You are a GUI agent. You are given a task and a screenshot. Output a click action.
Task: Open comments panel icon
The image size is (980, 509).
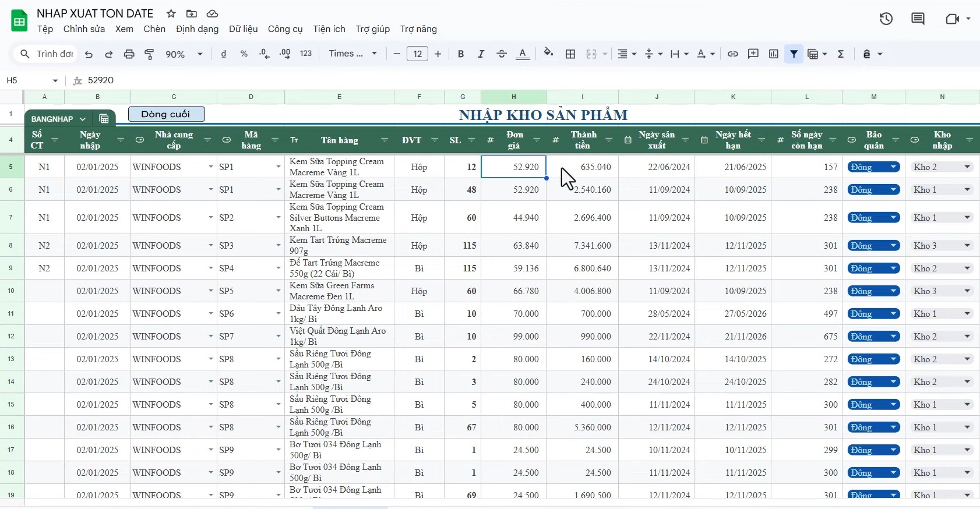click(x=918, y=19)
